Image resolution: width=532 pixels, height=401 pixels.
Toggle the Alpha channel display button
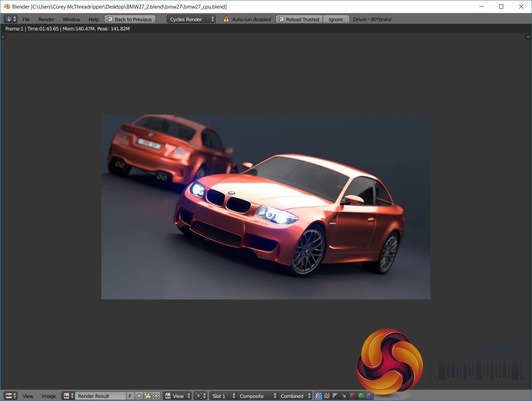335,396
